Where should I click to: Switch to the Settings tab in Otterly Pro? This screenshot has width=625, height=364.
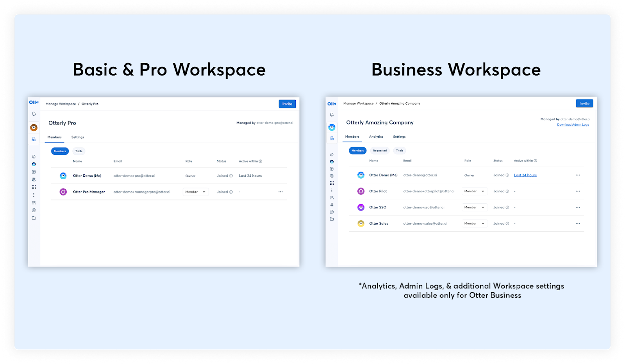78,137
